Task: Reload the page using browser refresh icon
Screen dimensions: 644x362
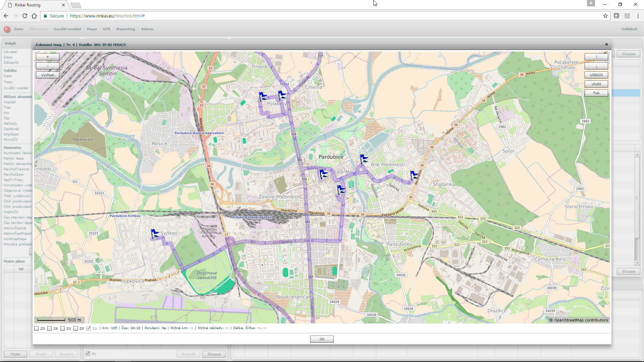Action: click(x=25, y=16)
